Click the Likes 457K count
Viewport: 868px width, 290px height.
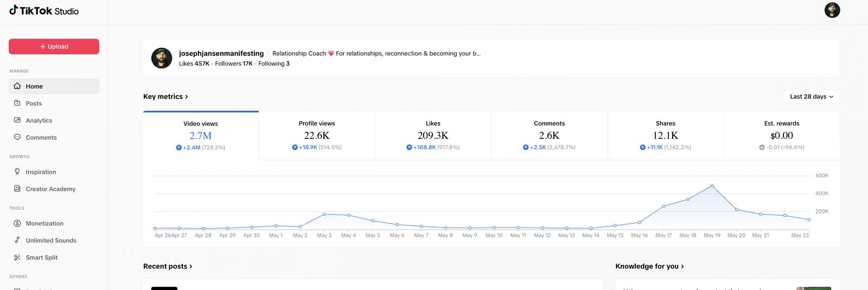pyautogui.click(x=194, y=64)
